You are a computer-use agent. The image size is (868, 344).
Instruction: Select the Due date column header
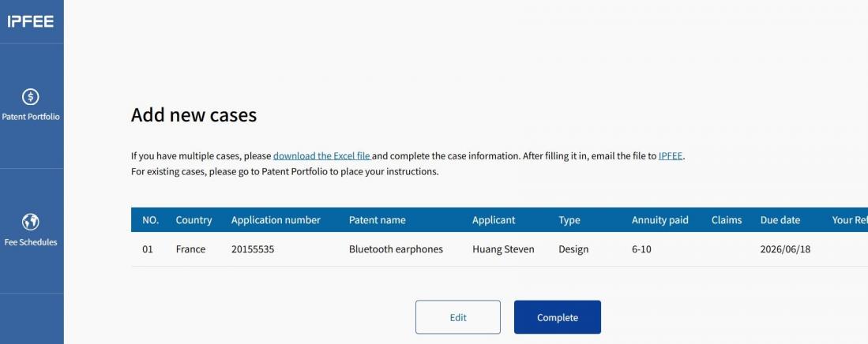point(780,220)
